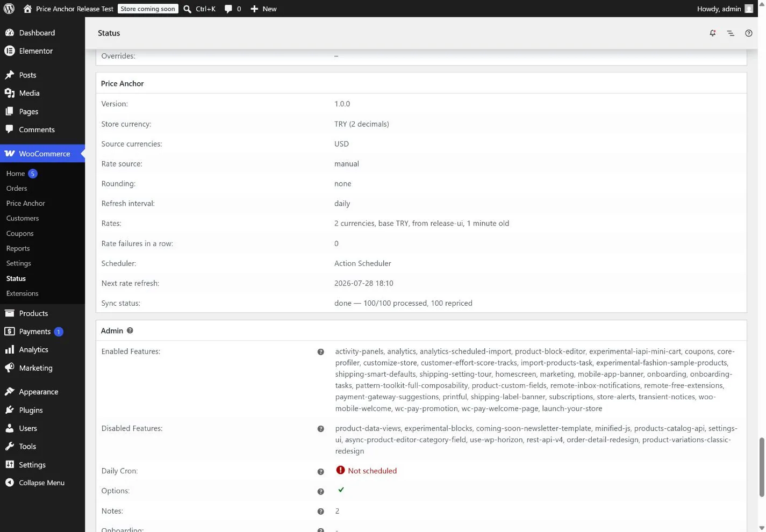Click the Refresh interval daily value
The image size is (766, 532).
[x=342, y=204]
